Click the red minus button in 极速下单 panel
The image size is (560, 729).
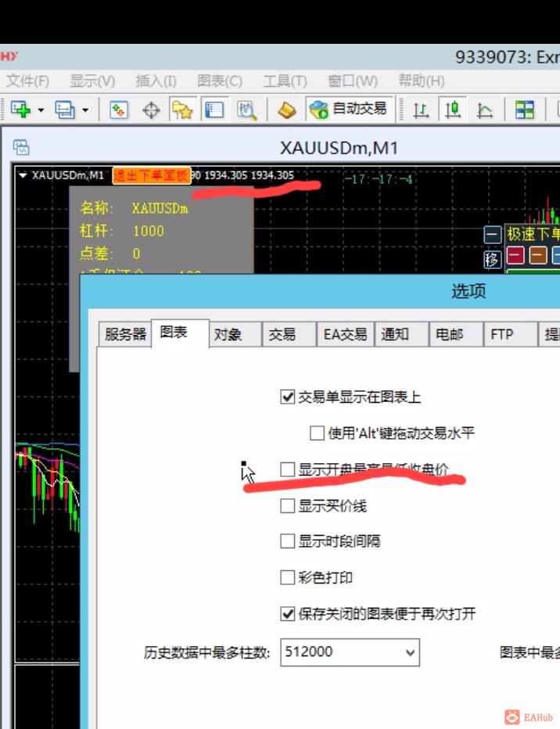click(x=515, y=255)
